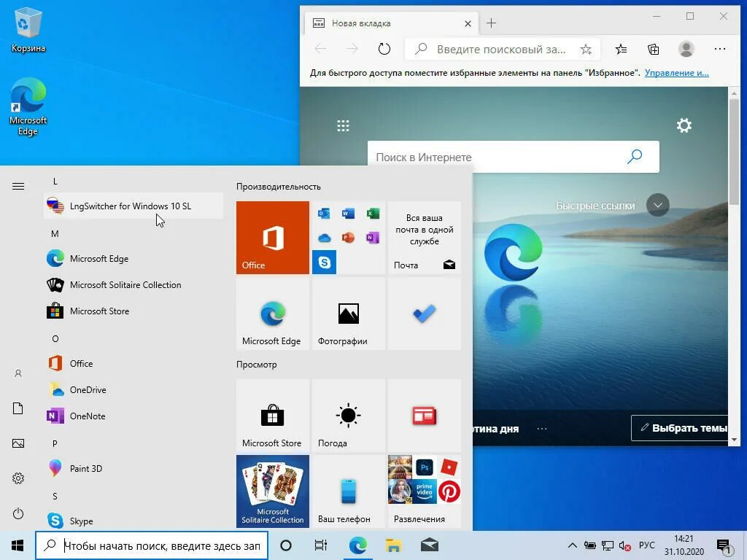Screen dimensions: 747x560
Task: Close the Новая вкладка tab in Edge
Action: (468, 23)
